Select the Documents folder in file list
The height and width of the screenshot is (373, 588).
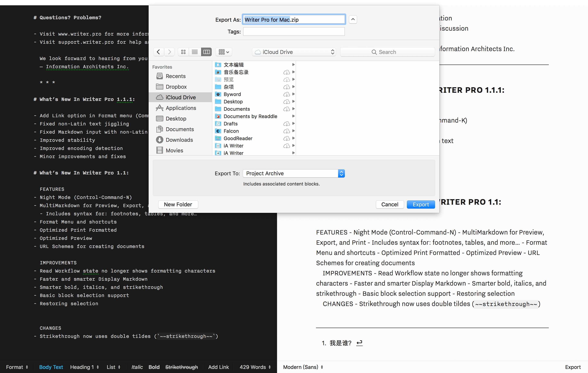click(254, 109)
